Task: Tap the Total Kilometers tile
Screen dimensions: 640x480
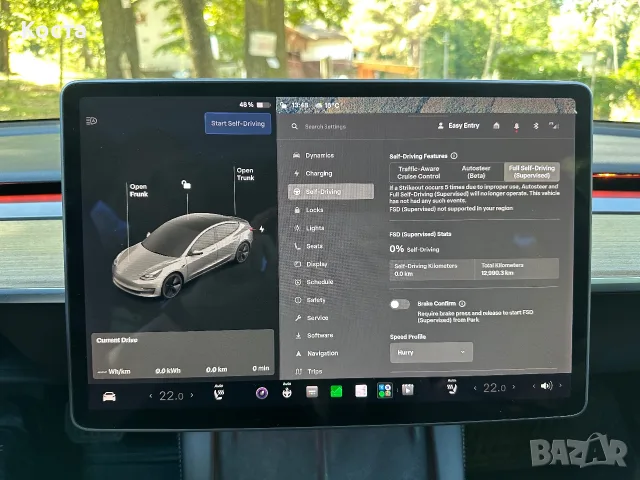Action: pyautogui.click(x=517, y=269)
